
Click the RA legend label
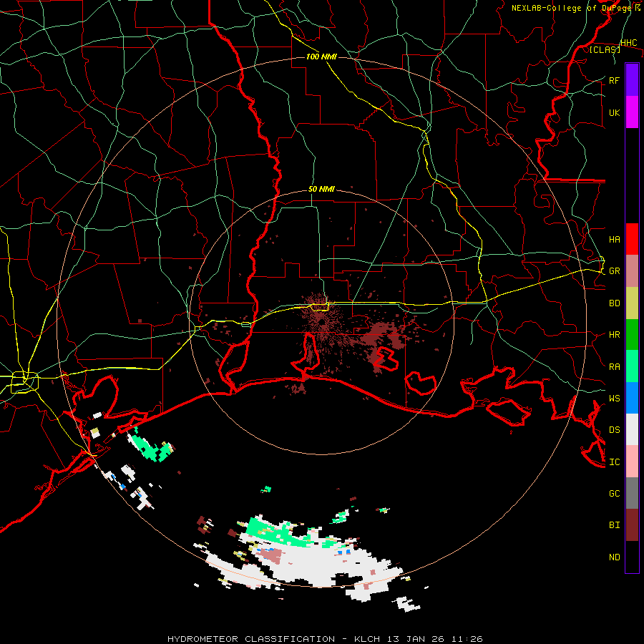click(x=614, y=367)
